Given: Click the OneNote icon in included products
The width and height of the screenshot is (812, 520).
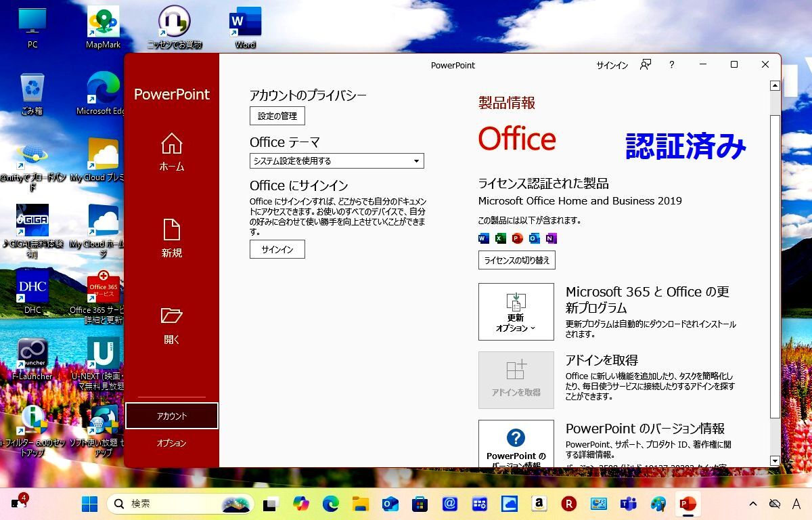Looking at the screenshot, I should (551, 238).
